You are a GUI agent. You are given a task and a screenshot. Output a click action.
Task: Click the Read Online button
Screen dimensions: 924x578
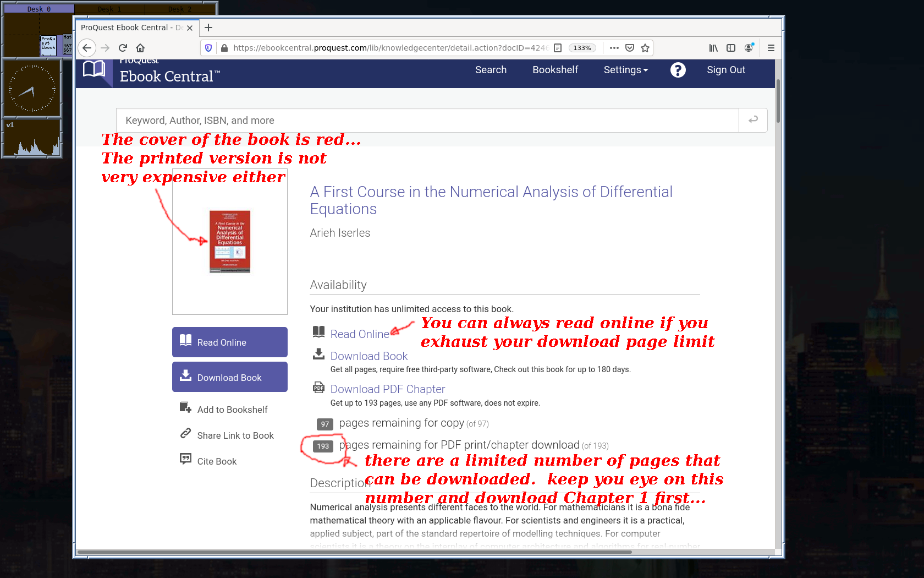click(229, 342)
